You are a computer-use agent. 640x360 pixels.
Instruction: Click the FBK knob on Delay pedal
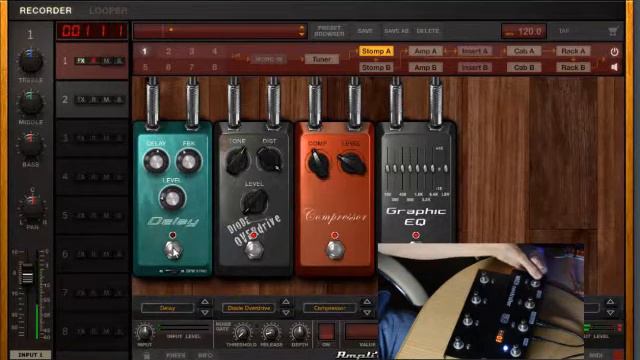pyautogui.click(x=188, y=161)
